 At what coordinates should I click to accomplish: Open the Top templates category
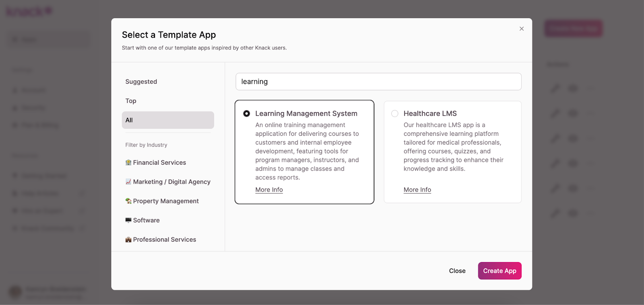(x=131, y=101)
